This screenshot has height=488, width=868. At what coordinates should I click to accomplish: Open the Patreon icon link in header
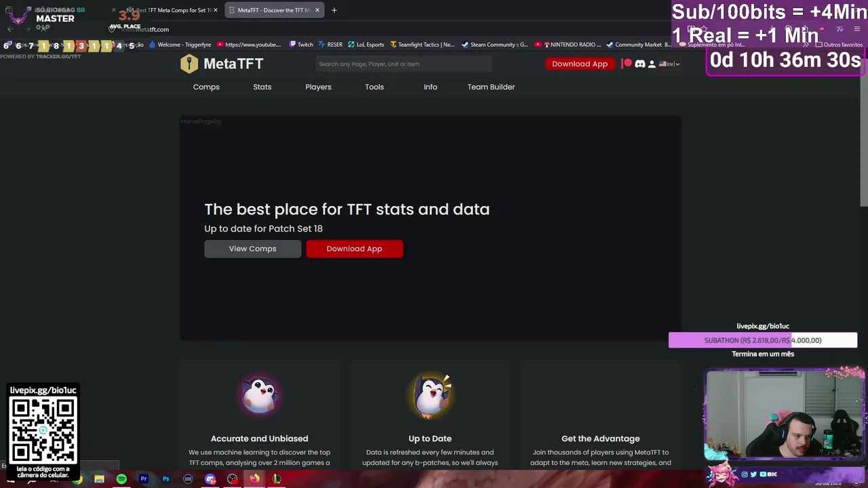(627, 64)
